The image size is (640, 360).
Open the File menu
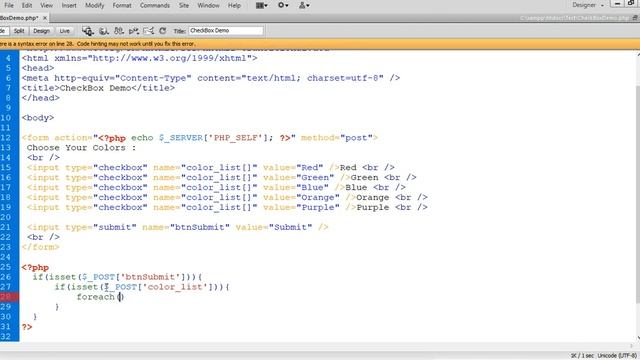[9, 5]
